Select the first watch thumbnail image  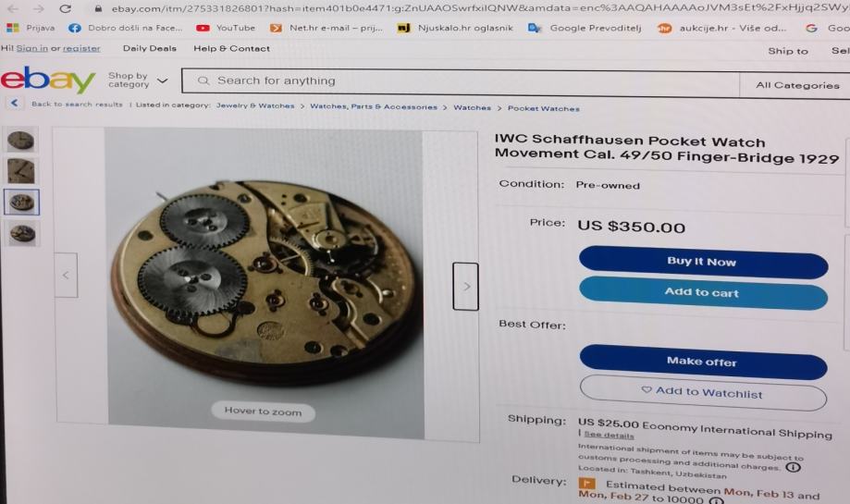[21, 141]
